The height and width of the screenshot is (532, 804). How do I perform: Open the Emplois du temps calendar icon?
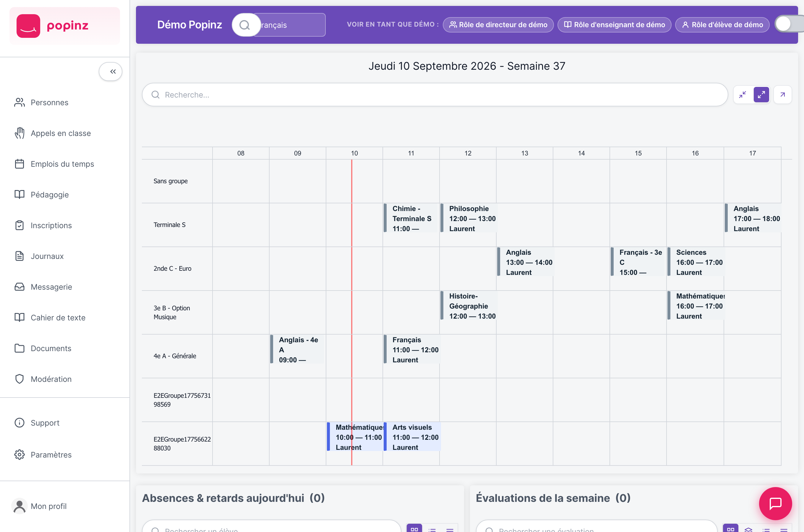click(19, 164)
